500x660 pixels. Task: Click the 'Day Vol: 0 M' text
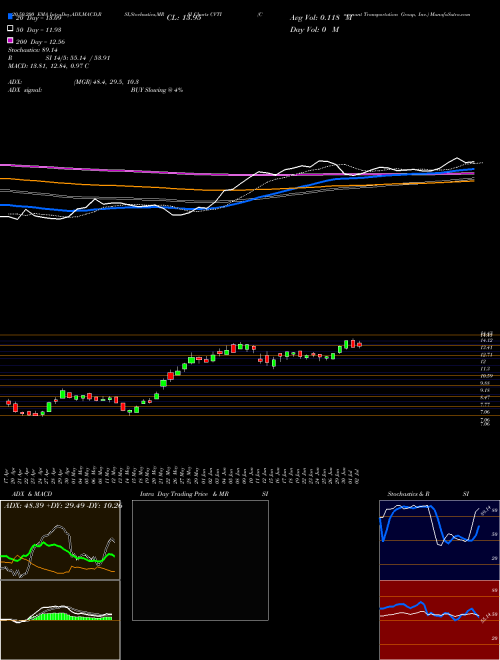click(314, 30)
